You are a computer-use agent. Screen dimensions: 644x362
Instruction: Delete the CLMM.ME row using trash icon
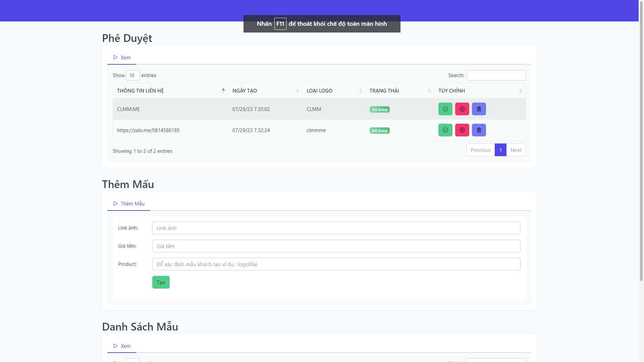(479, 109)
